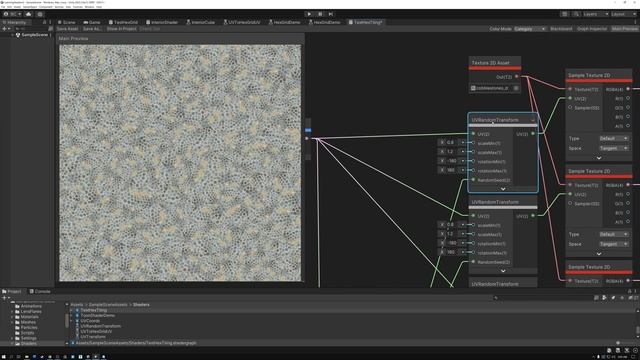Click the Pause button in the Unity toolbar
Viewport: 640px width, 360px height.
tap(320, 14)
